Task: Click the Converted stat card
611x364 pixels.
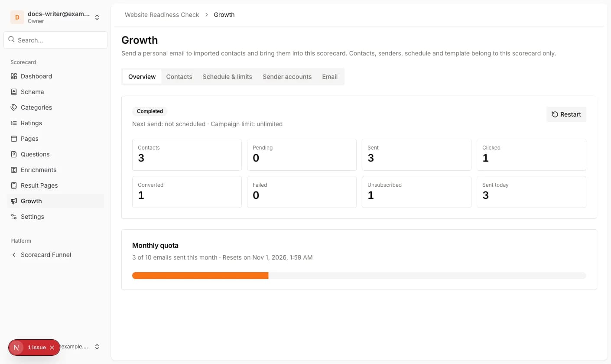Action: [x=187, y=192]
